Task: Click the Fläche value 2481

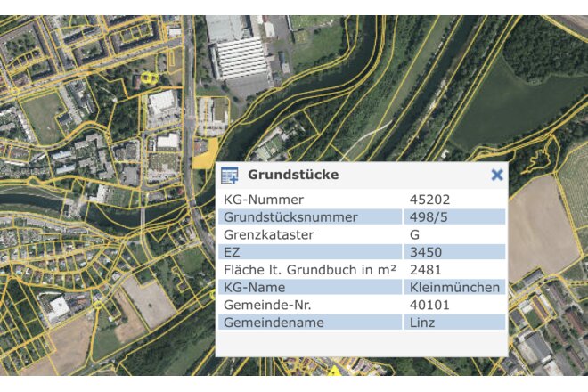Action: (x=426, y=270)
